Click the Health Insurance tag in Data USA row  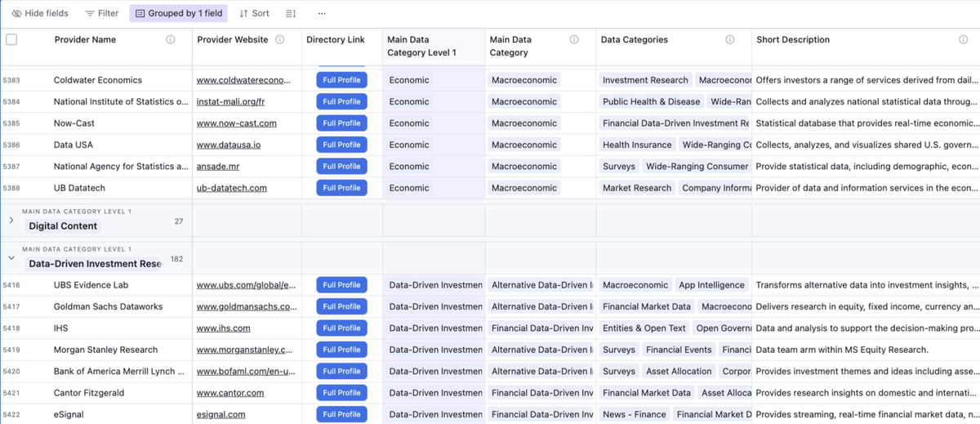pos(637,145)
